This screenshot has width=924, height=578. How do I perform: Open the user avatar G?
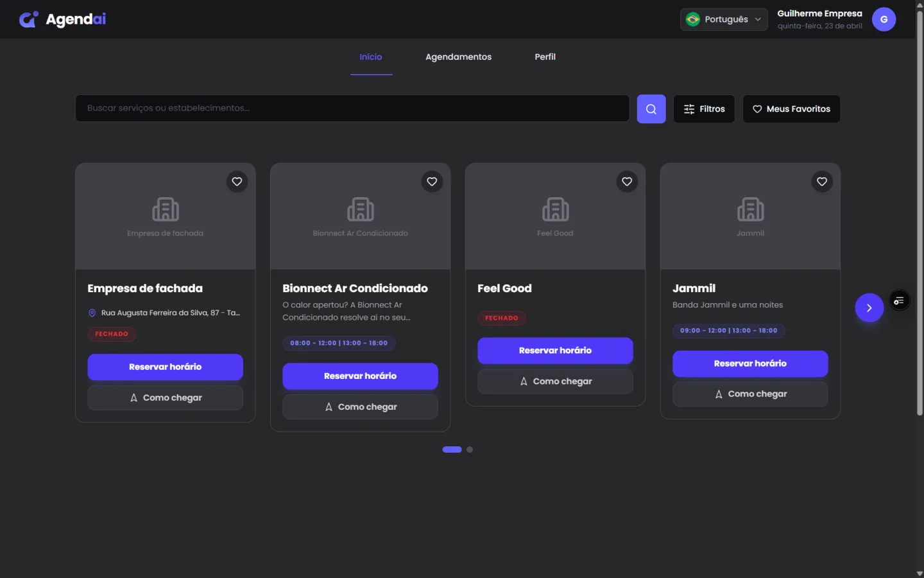[x=884, y=19]
